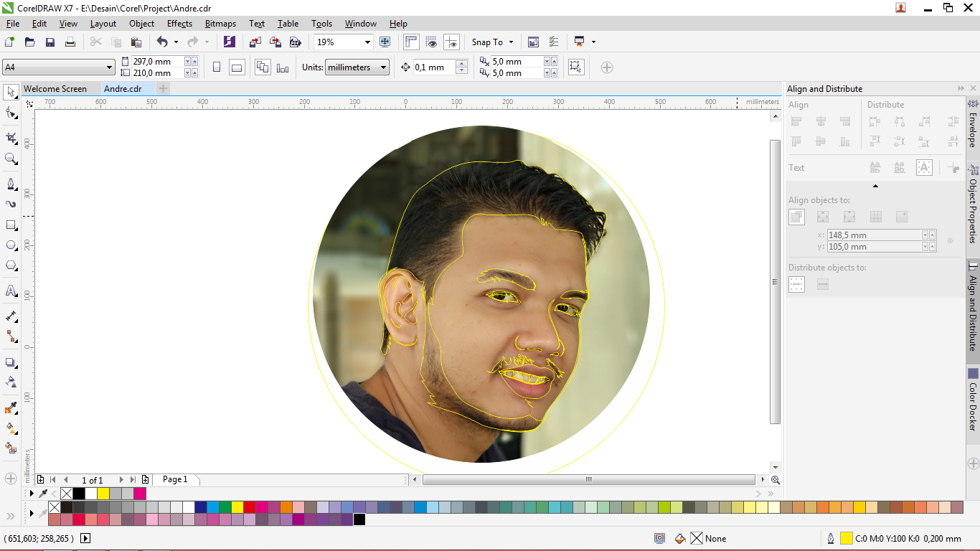Viewport: 980px width, 551px height.
Task: Open the Envelope docker tab
Action: pyautogui.click(x=973, y=125)
